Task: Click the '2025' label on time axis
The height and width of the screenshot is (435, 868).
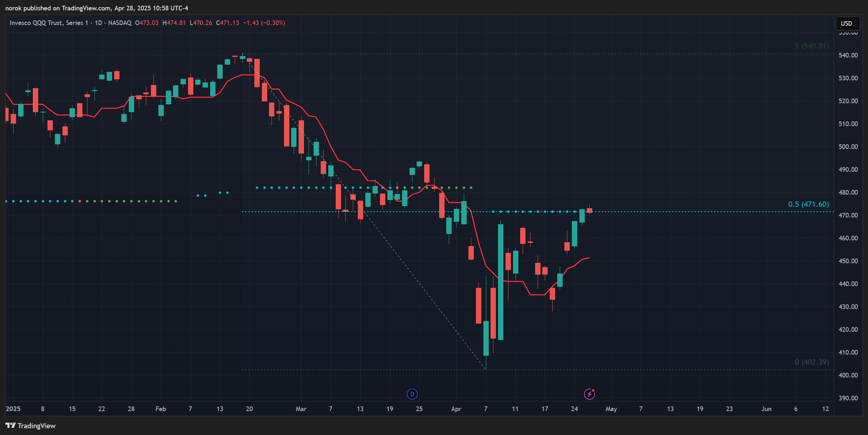Action: pos(13,409)
